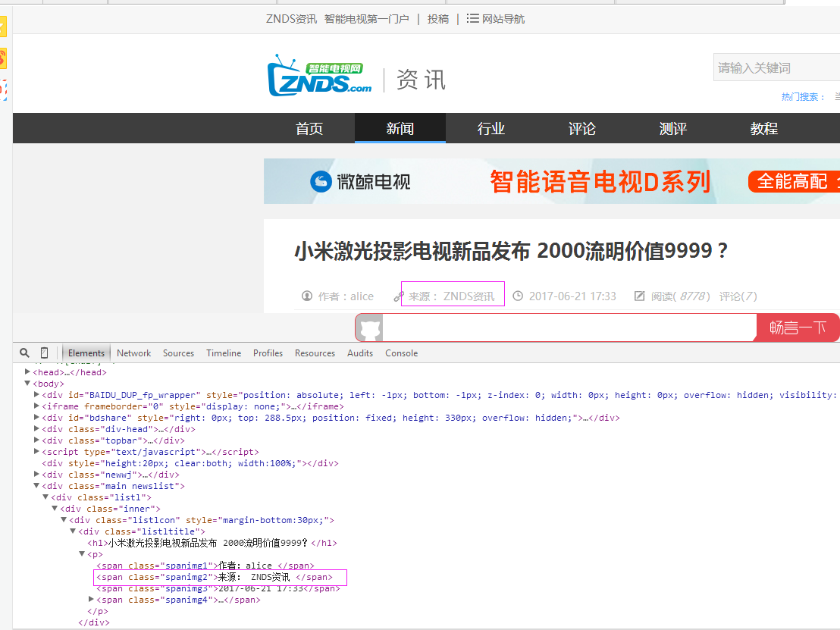840x630 pixels.
Task: Collapse the inner div node
Action: point(55,509)
